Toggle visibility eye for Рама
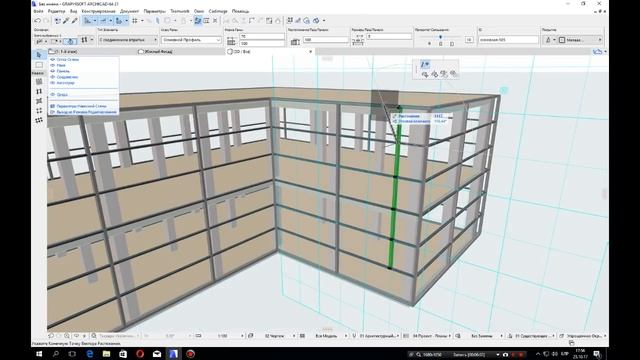This screenshot has width=640, height=360. pyautogui.click(x=52, y=65)
